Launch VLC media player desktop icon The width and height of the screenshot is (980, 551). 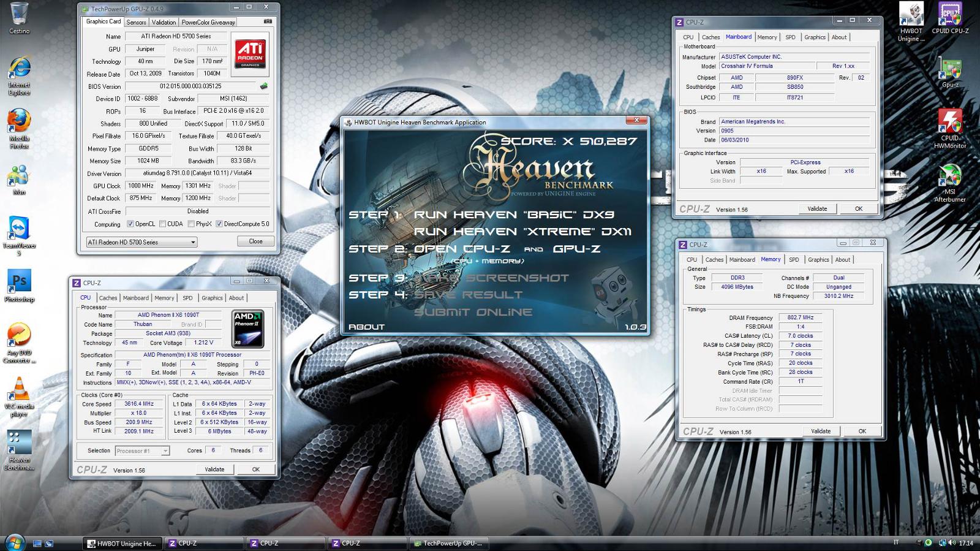(x=19, y=397)
